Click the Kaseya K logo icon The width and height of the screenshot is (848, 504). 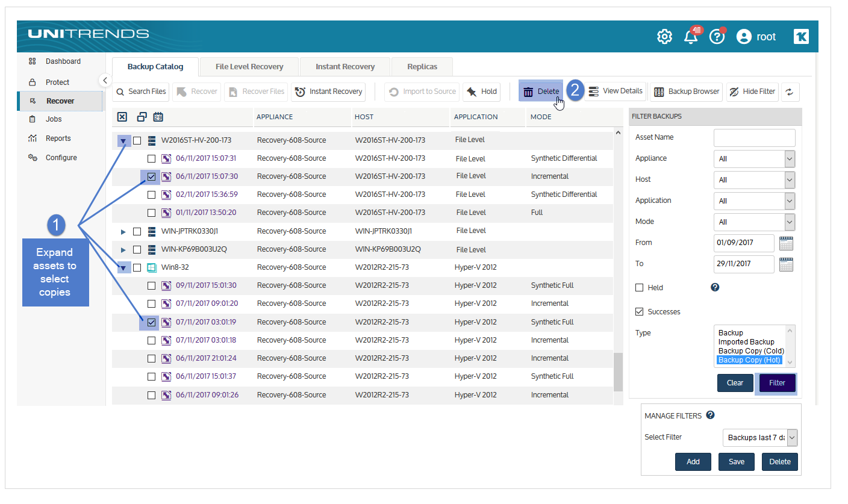[802, 37]
